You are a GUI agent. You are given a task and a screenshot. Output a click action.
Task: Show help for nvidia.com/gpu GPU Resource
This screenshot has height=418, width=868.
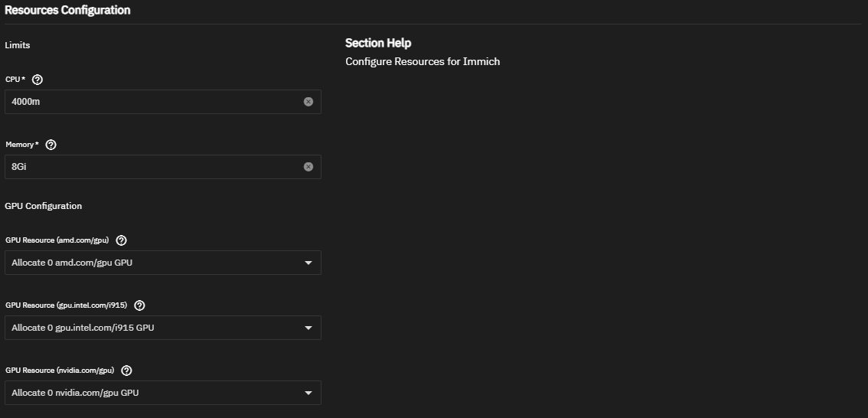pyautogui.click(x=127, y=371)
